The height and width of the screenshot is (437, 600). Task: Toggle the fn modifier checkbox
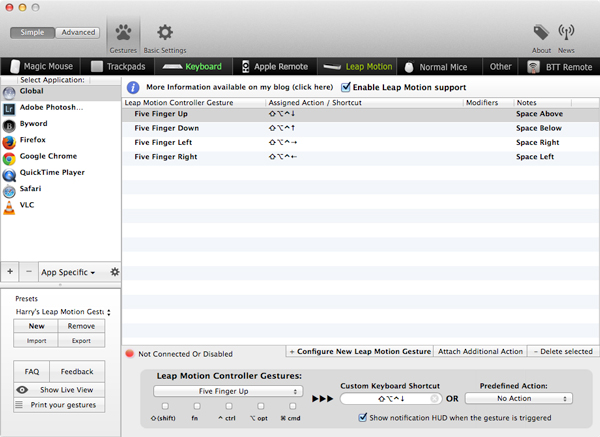[x=197, y=406]
